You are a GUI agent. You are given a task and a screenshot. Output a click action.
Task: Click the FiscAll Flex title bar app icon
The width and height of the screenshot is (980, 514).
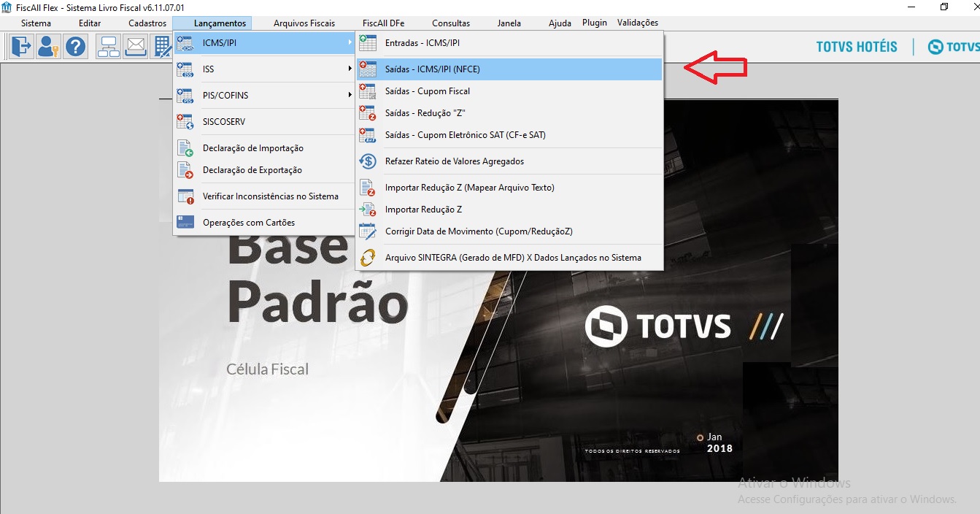tap(7, 7)
